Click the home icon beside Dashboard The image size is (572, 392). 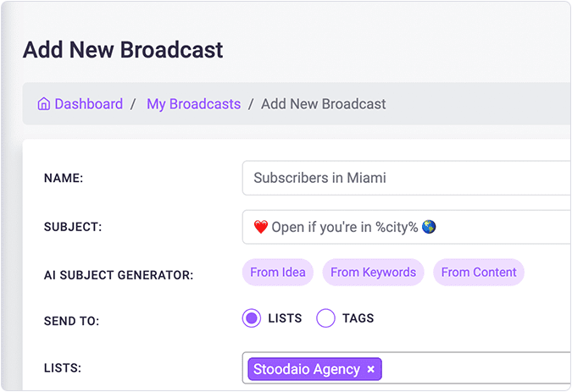pyautogui.click(x=44, y=104)
